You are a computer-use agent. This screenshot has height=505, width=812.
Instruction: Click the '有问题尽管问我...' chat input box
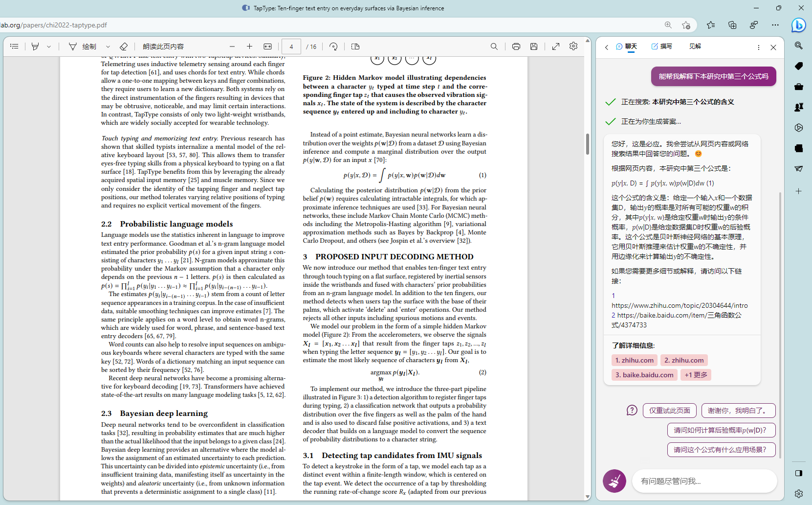coord(704,481)
